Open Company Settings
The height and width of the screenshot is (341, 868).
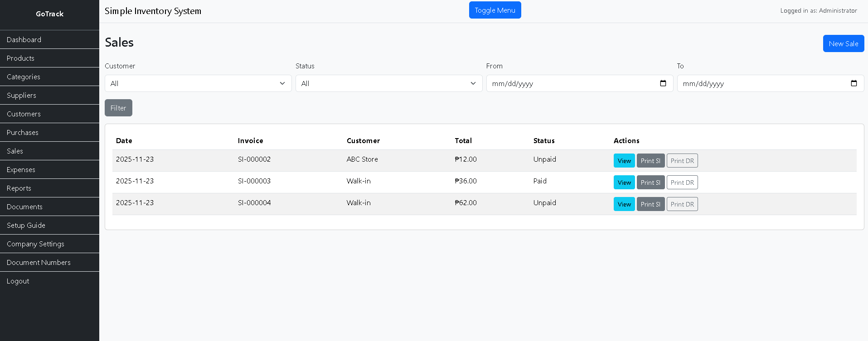click(49, 244)
